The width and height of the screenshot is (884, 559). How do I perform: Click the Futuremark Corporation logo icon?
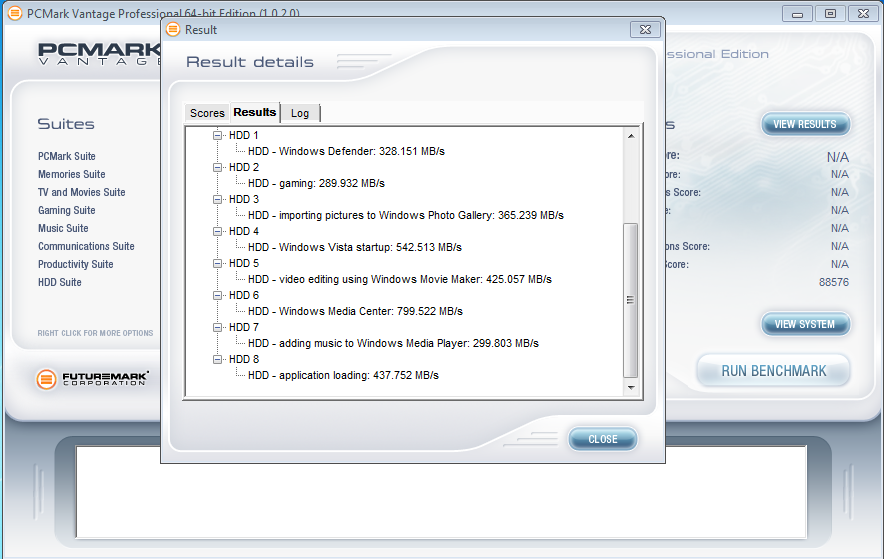[x=46, y=379]
